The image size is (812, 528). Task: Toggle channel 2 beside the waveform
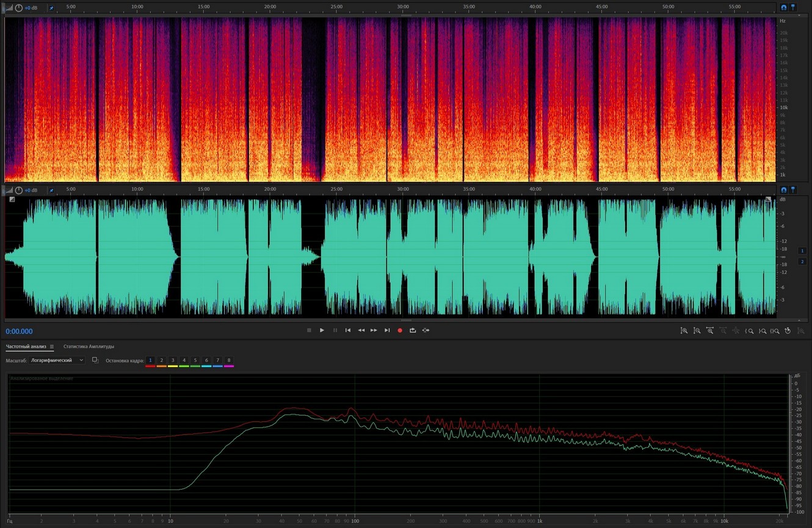coord(802,261)
